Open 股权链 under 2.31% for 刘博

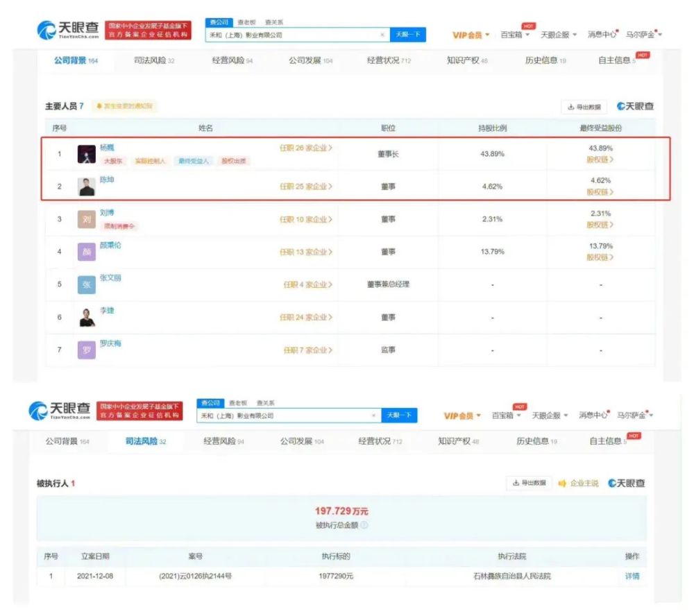coord(600,225)
